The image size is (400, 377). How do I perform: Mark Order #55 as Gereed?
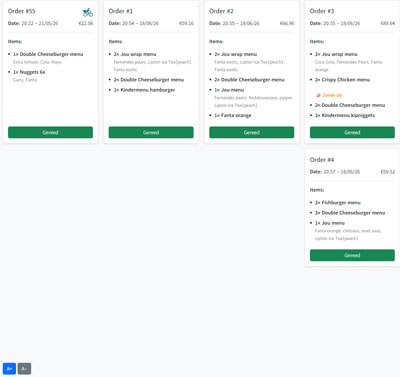(50, 132)
